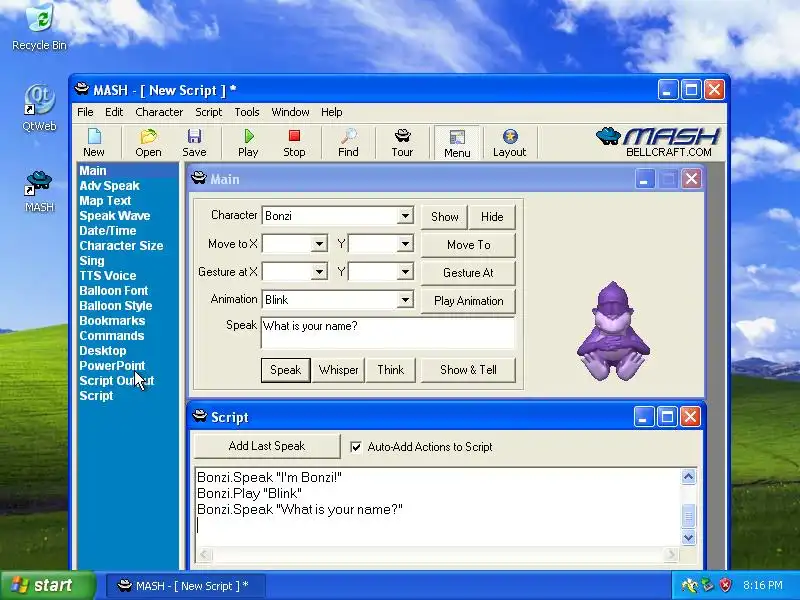Select the QtWeb desktop shortcut
Viewport: 800px width, 600px height.
(x=39, y=108)
